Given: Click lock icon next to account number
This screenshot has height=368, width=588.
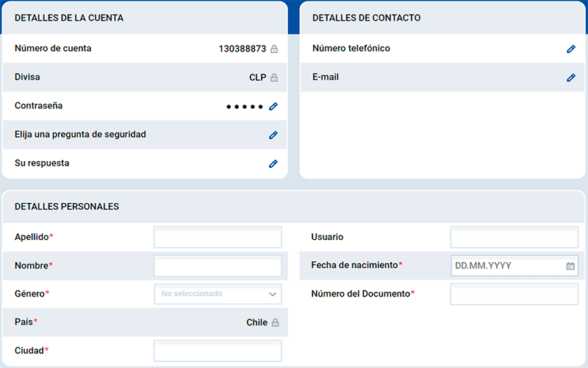Looking at the screenshot, I should point(274,49).
